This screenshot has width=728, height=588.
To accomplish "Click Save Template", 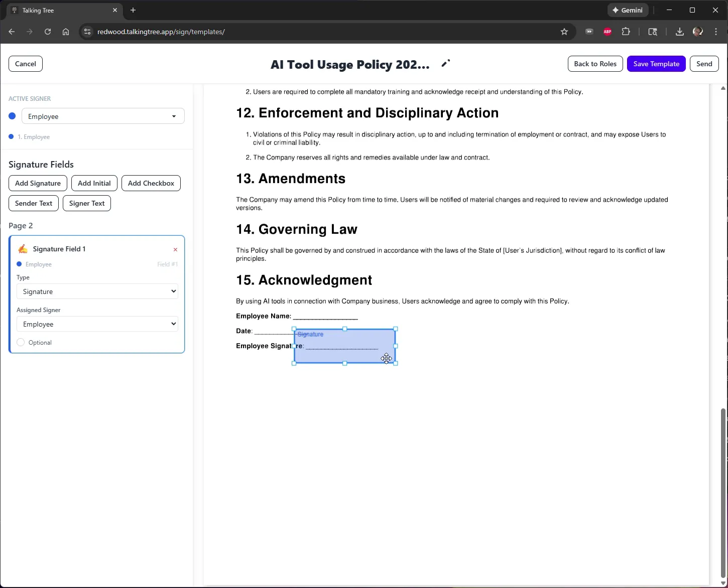I will pos(656,64).
